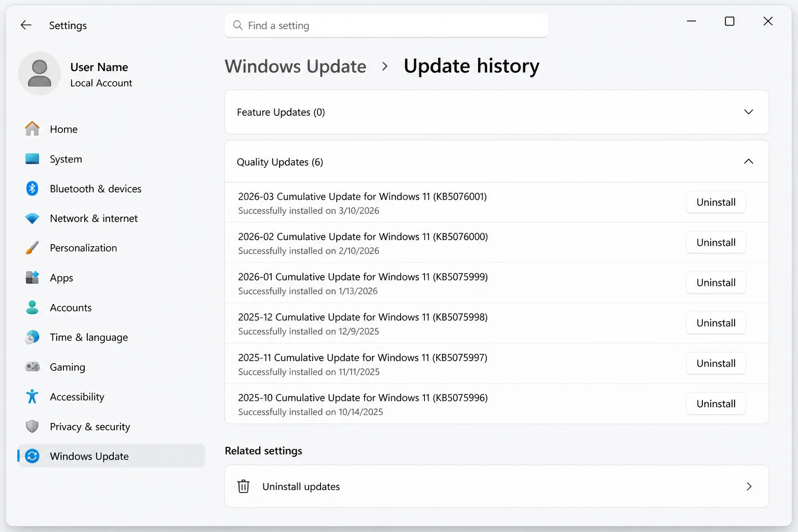798x532 pixels.
Task: Open System settings
Action: coord(111,159)
